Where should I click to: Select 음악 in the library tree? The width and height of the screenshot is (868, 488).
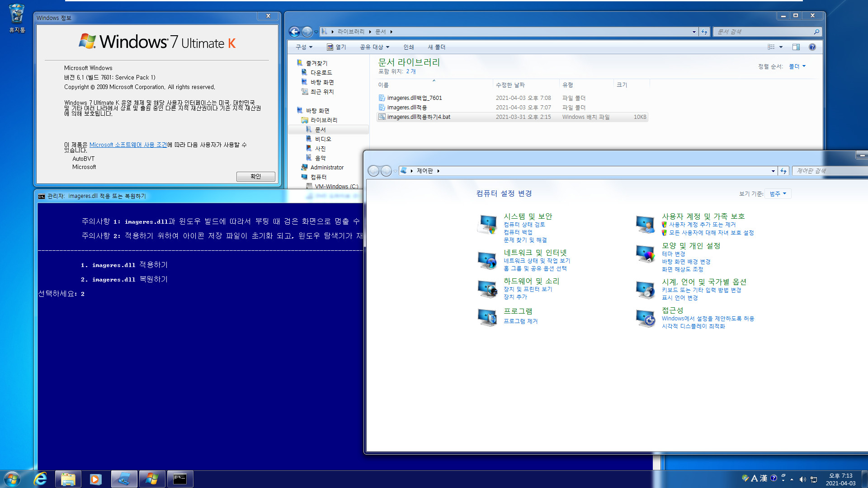(320, 158)
